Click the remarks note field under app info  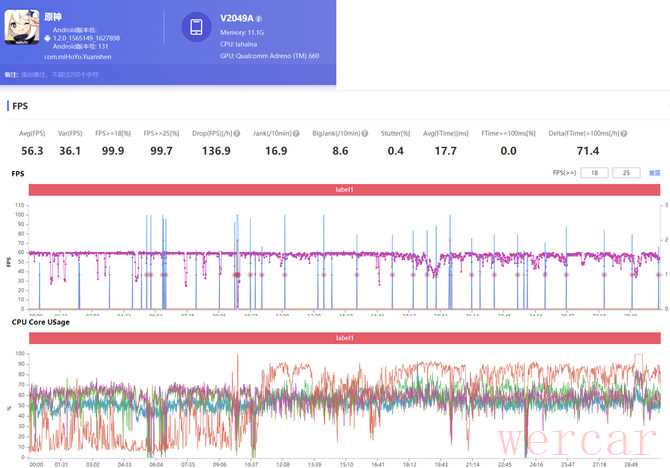tap(60, 75)
